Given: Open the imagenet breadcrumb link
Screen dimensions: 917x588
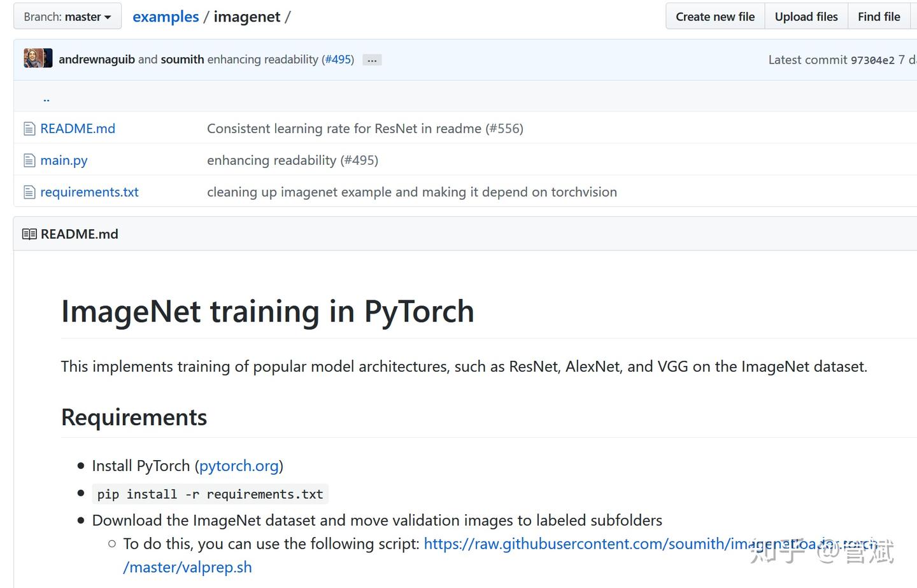Looking at the screenshot, I should 247,17.
